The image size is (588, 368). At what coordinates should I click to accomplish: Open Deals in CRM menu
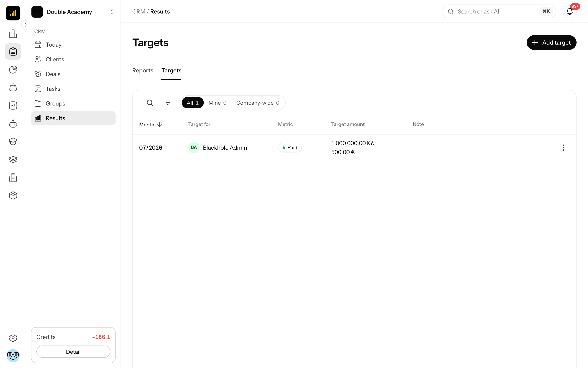point(73,74)
